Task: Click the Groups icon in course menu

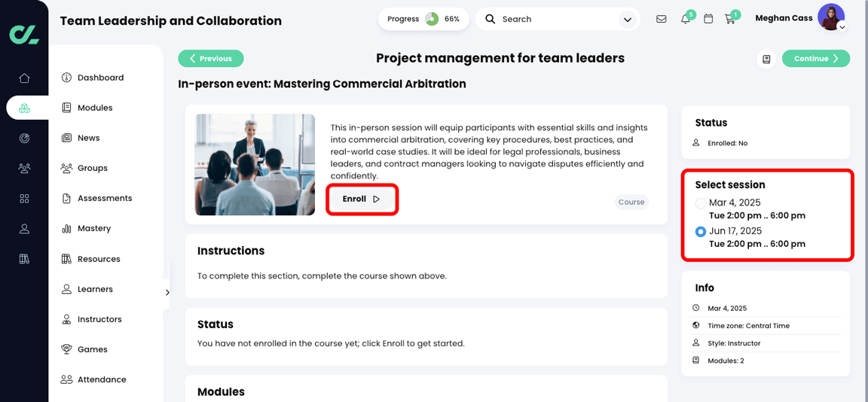Action: 66,168
